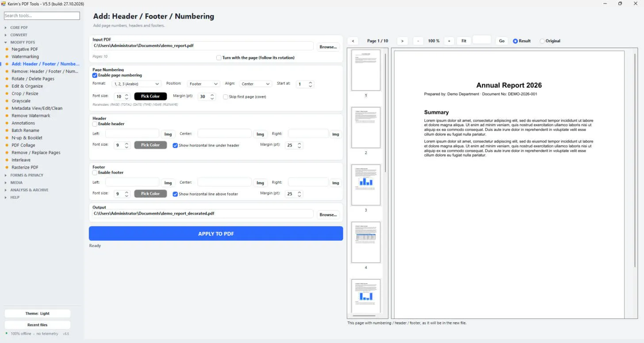Click the Img button for header Left field
This screenshot has width=644, height=343.
(x=168, y=134)
